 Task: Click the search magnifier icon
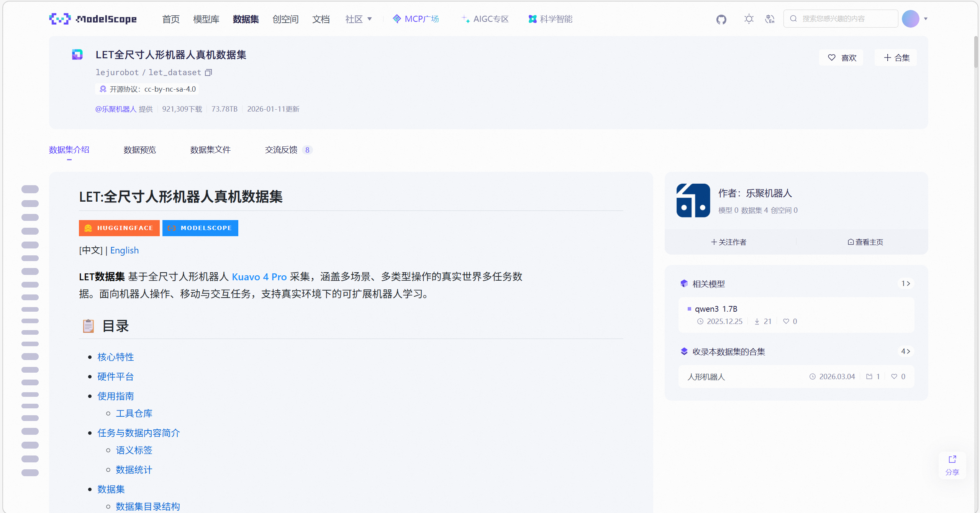(x=794, y=18)
